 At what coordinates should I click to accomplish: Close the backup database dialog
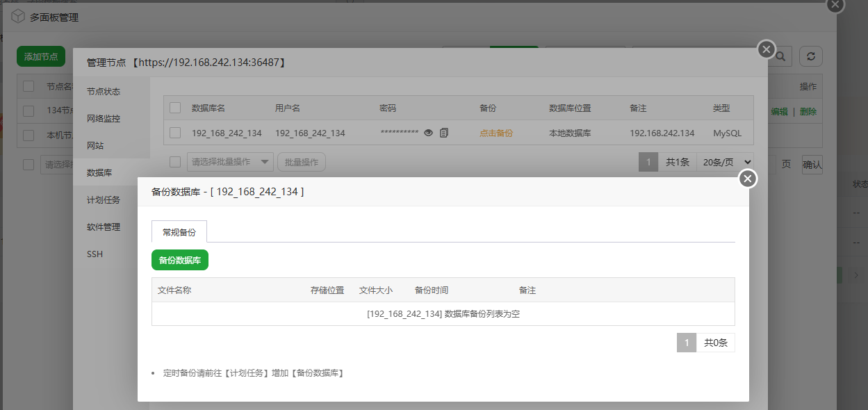[x=747, y=179]
